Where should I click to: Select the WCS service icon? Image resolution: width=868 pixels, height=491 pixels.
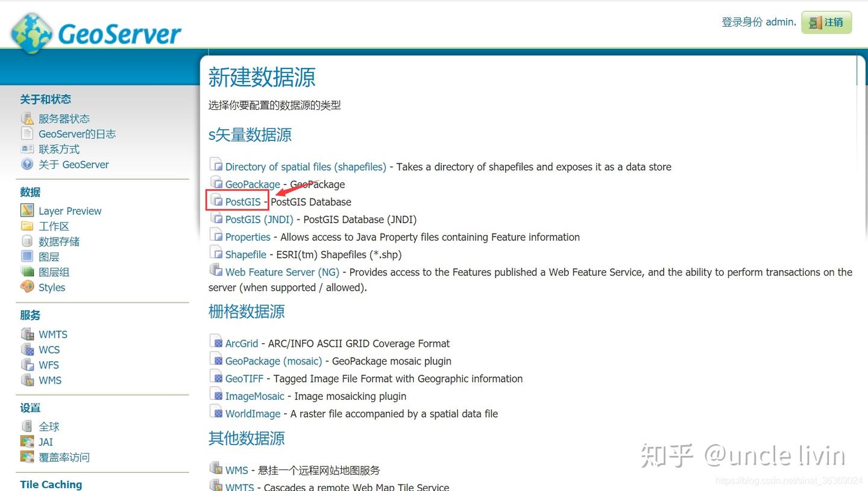click(28, 349)
